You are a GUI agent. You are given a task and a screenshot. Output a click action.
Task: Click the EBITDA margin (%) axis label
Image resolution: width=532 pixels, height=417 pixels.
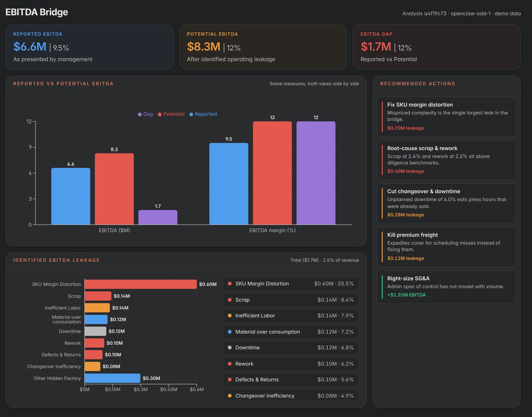click(272, 230)
